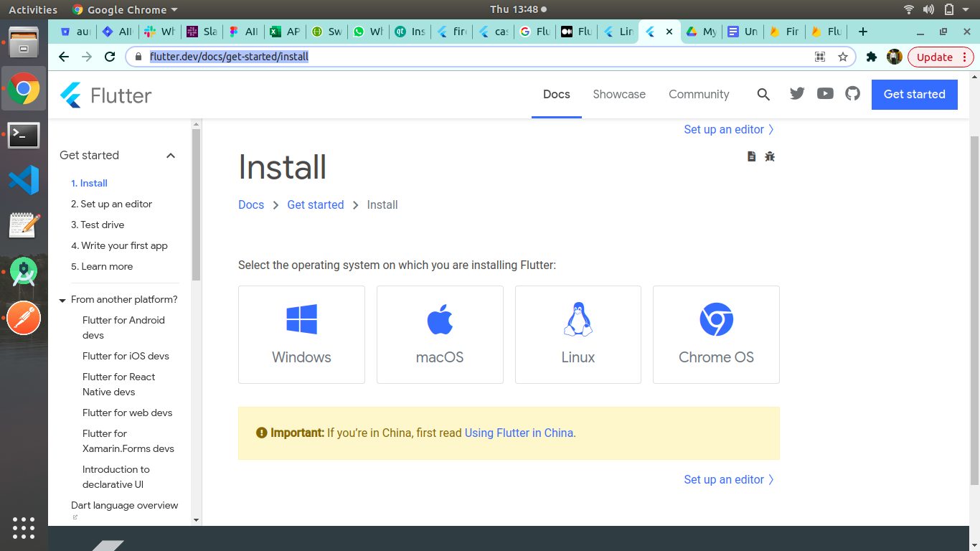Image resolution: width=980 pixels, height=551 pixels.
Task: Open Flutter's Twitter icon link
Action: (797, 94)
